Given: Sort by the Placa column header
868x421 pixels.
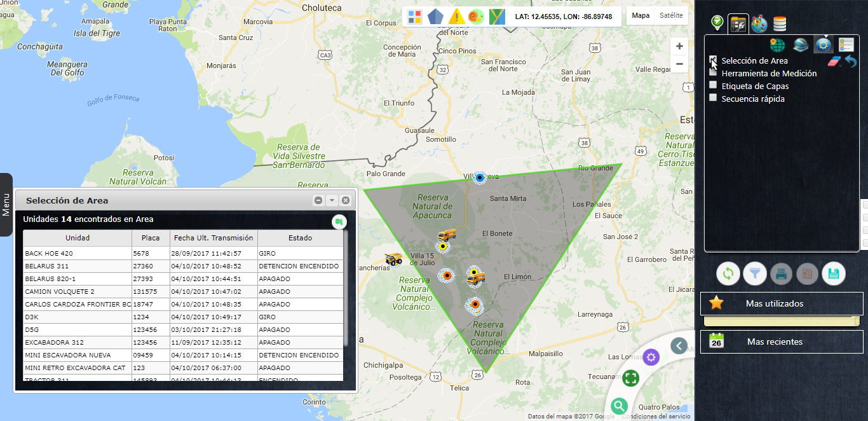Looking at the screenshot, I should tap(151, 238).
